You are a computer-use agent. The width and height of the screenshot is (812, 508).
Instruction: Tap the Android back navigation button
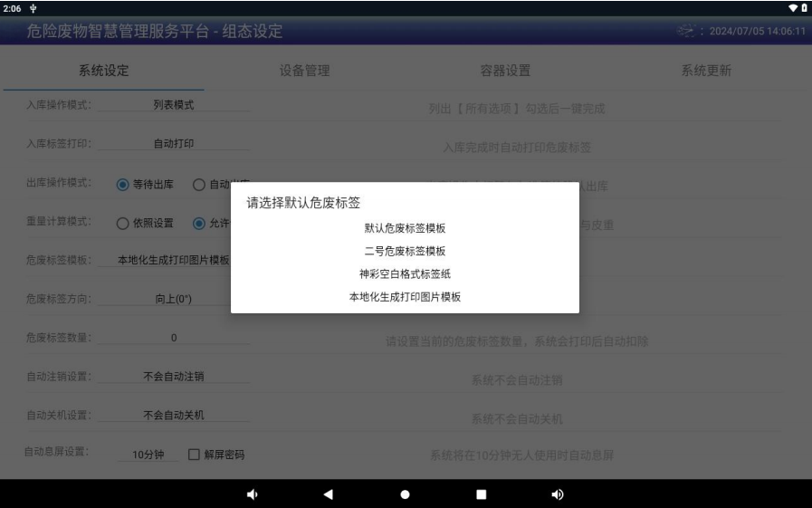click(x=328, y=494)
